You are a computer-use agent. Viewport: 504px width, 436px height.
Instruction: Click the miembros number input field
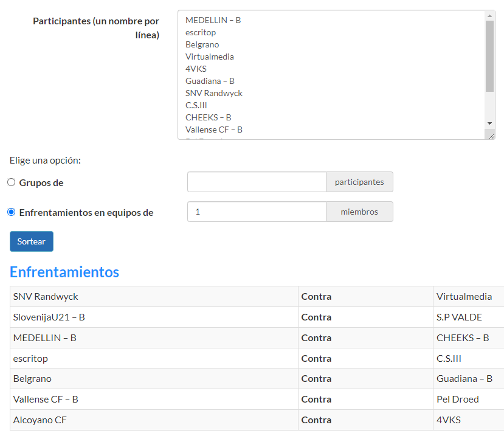(257, 212)
